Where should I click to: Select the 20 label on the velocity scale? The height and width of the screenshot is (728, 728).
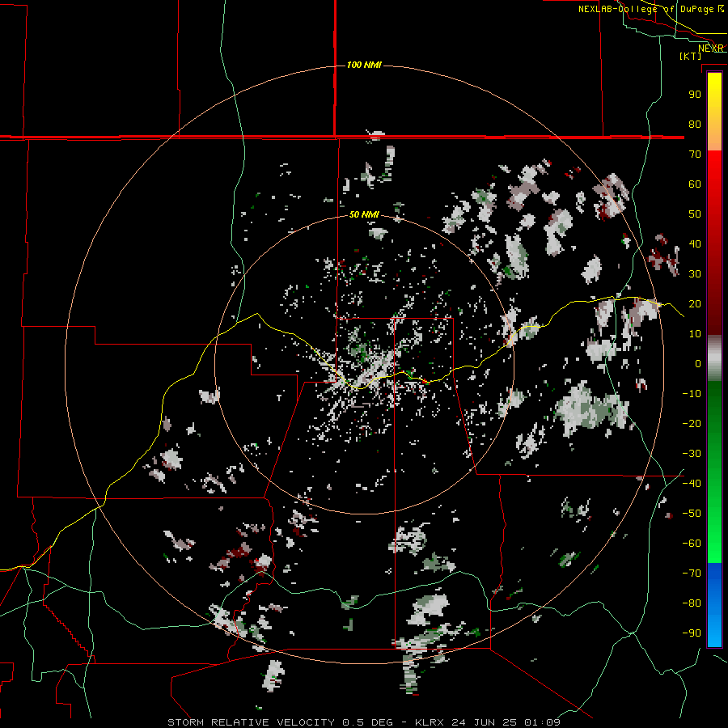pos(695,303)
